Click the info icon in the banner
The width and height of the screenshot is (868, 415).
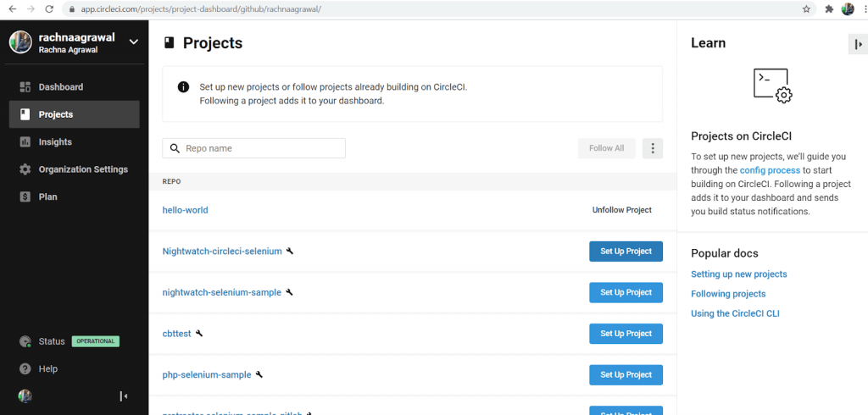tap(183, 87)
